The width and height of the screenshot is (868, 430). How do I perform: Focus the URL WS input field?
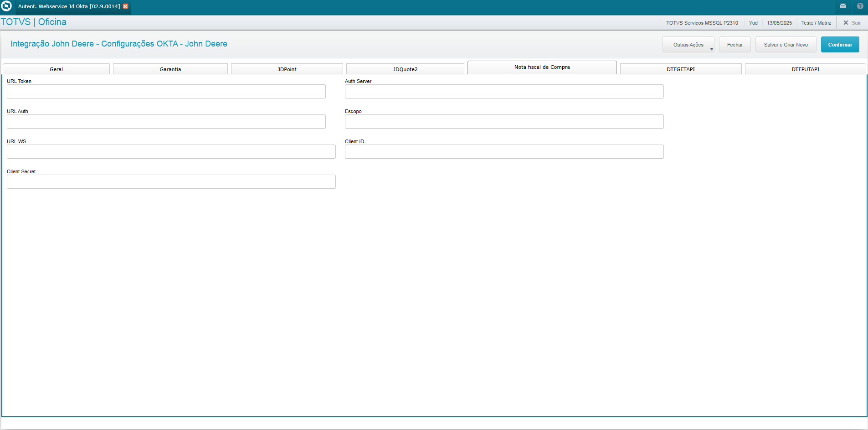point(171,152)
